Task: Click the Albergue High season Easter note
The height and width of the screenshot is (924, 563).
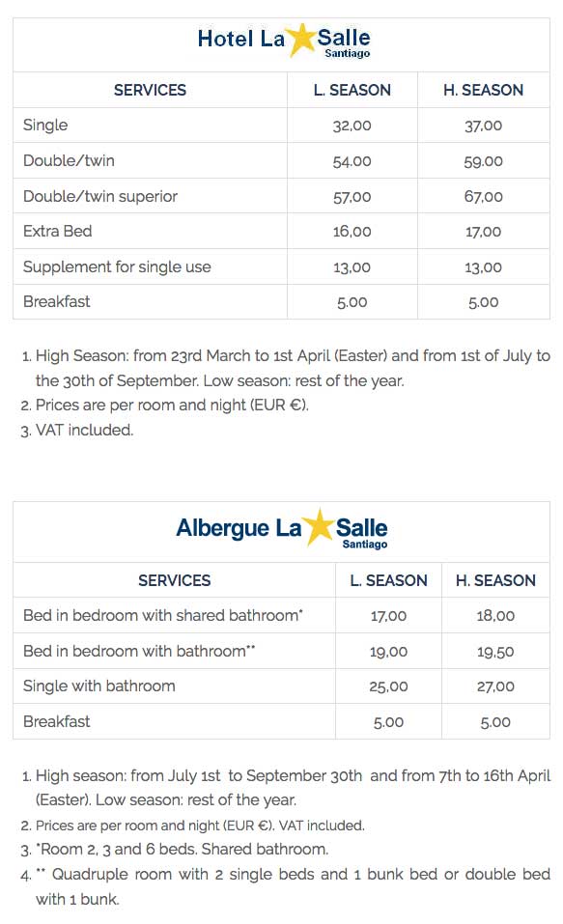Action: [x=287, y=788]
